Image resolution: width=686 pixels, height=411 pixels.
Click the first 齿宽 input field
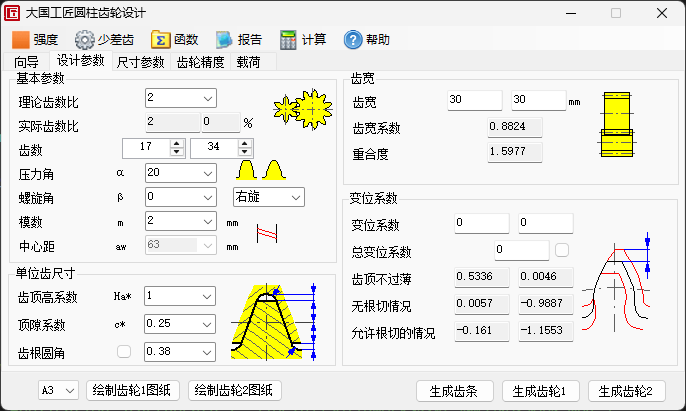click(474, 101)
